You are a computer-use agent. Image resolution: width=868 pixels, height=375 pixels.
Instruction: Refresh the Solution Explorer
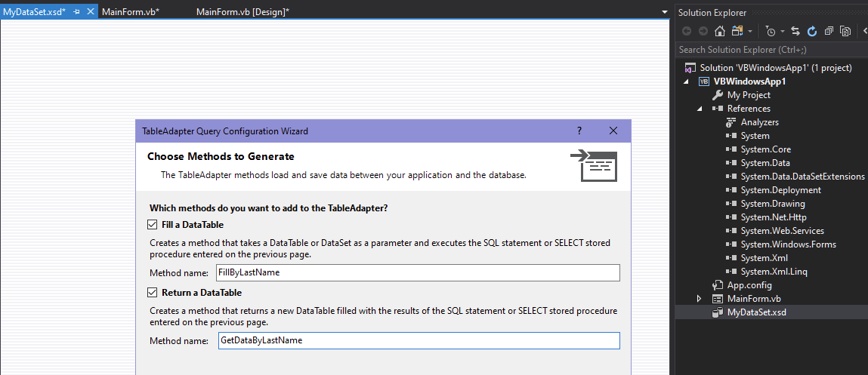(812, 31)
